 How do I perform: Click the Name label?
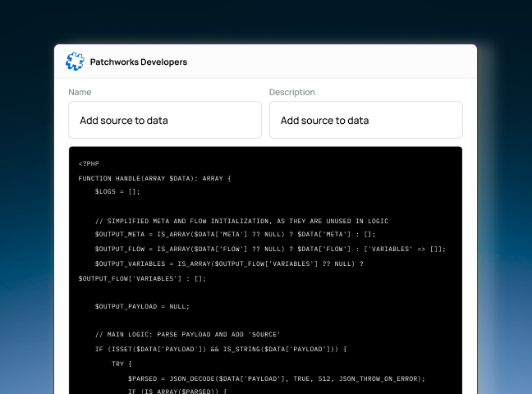80,92
